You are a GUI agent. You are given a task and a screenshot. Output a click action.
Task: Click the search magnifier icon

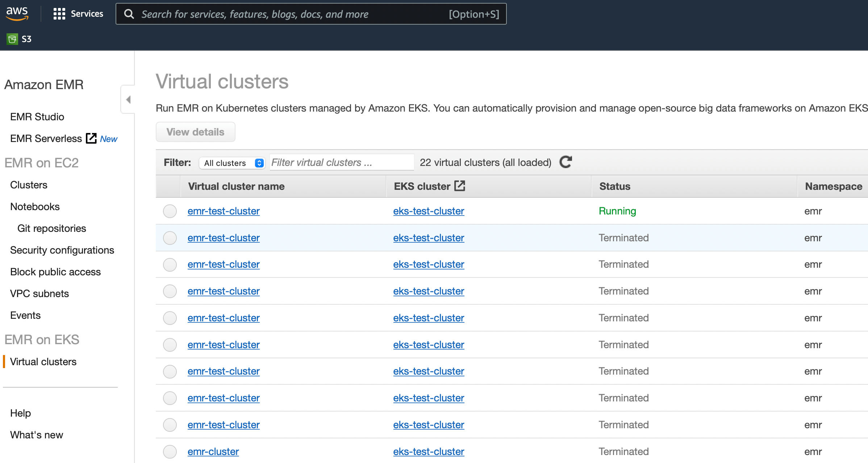129,14
